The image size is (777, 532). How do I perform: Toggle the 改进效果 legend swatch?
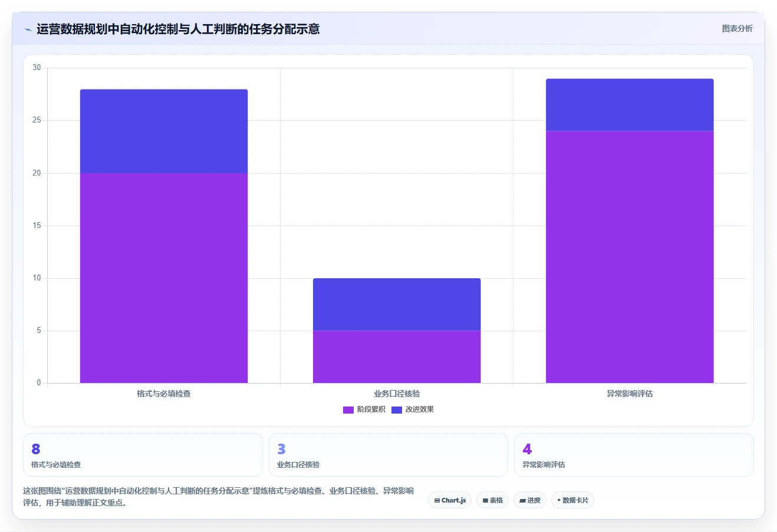[396, 409]
